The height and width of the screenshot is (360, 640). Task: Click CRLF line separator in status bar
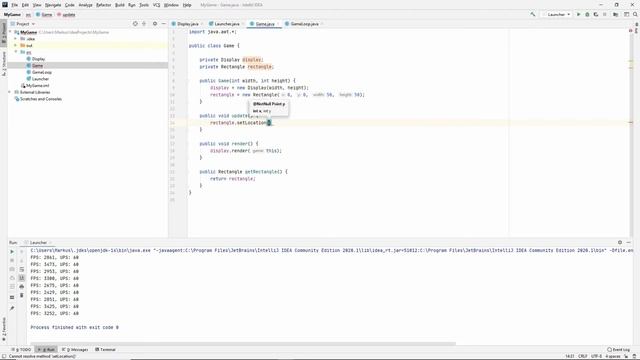pyautogui.click(x=583, y=356)
